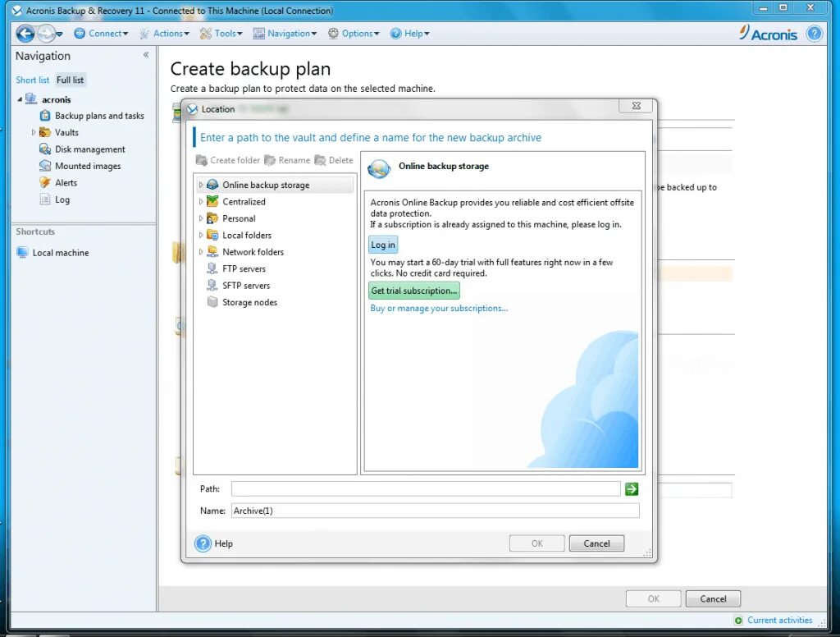Click the green go arrow beside Path

click(x=632, y=489)
